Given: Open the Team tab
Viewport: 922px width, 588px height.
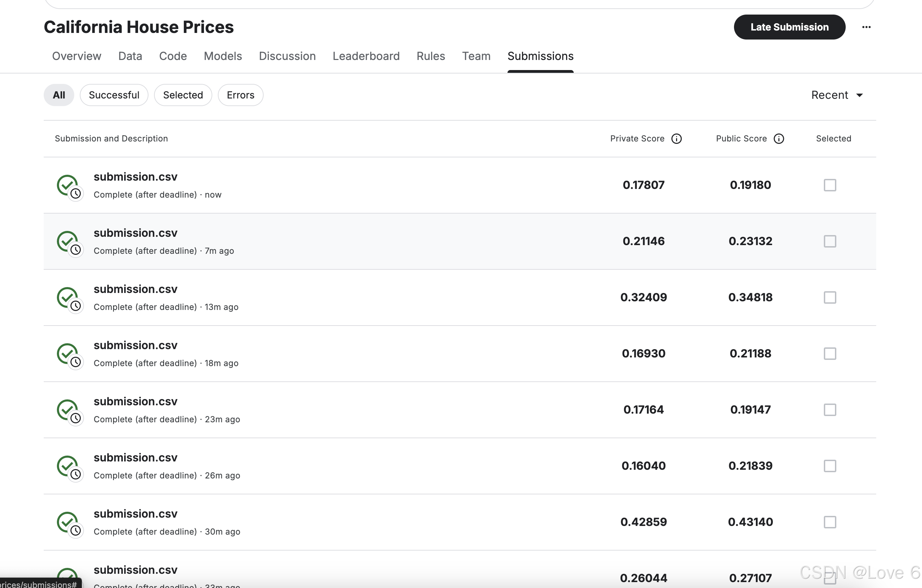Looking at the screenshot, I should click(476, 56).
